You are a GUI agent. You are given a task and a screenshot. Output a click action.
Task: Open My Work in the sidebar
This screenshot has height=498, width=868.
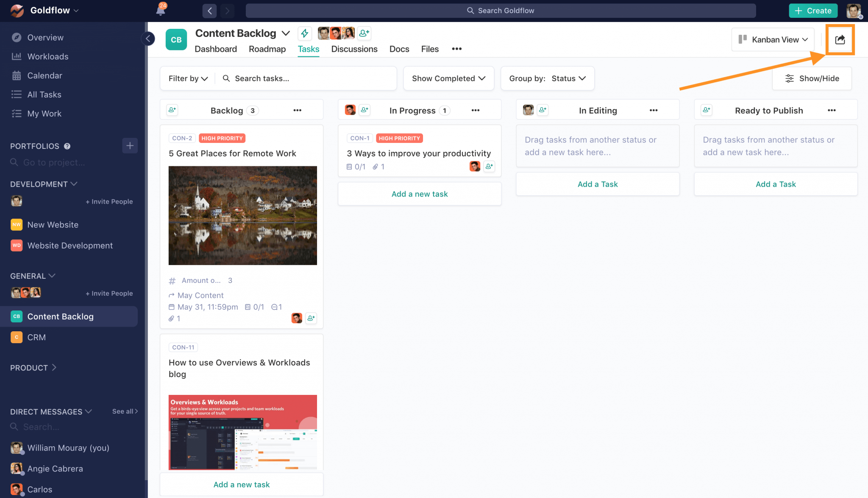[44, 113]
